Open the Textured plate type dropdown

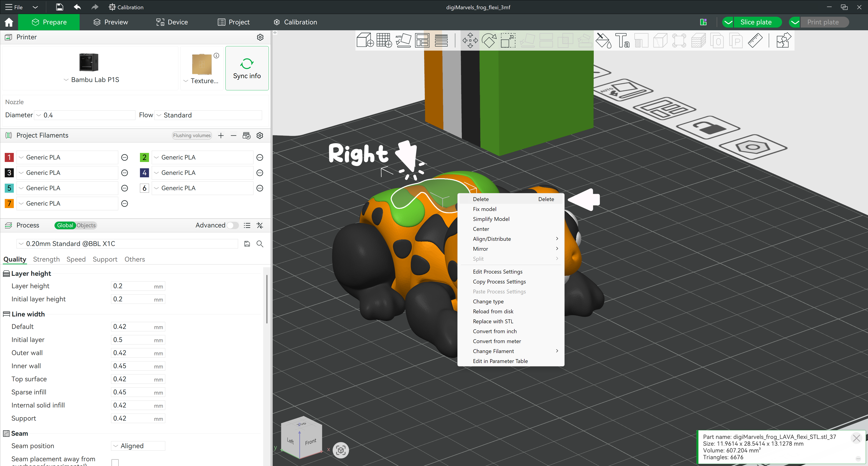point(201,81)
